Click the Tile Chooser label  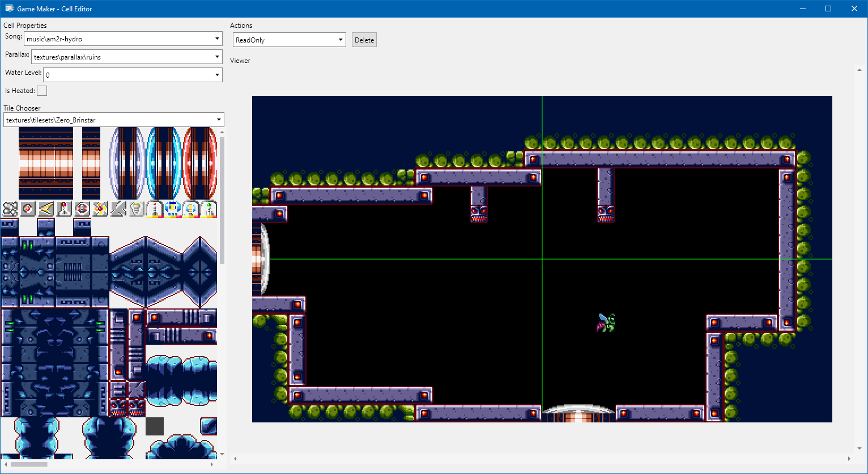[22, 108]
